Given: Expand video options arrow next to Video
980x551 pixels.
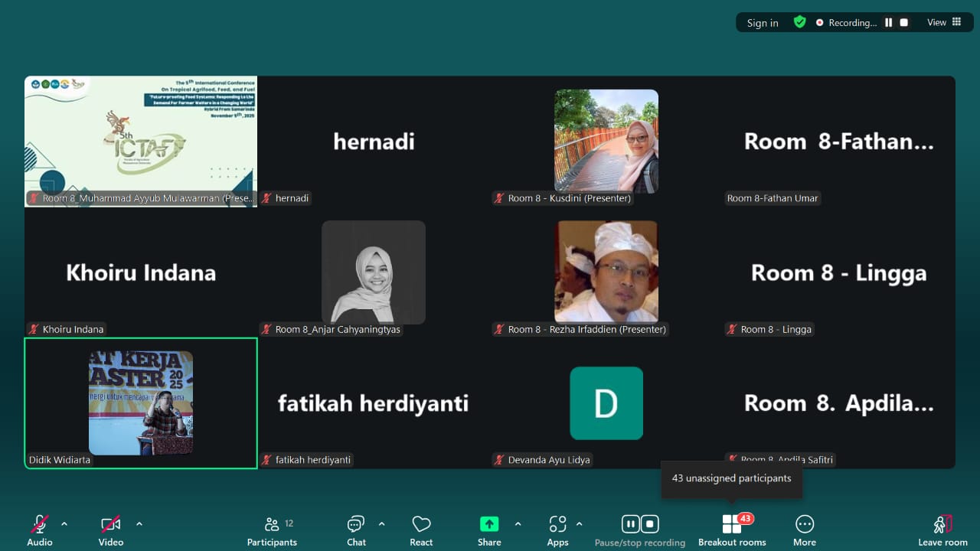Looking at the screenshot, I should [x=139, y=524].
